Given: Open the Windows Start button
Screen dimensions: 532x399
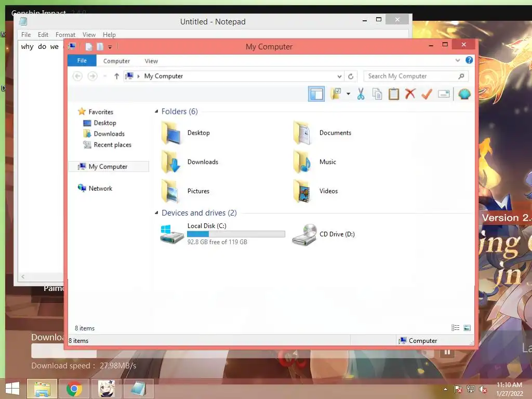Looking at the screenshot, I should click(x=12, y=389).
